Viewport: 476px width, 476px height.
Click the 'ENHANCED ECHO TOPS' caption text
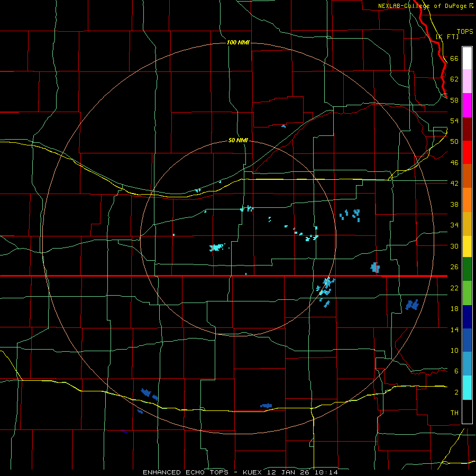[x=186, y=472]
